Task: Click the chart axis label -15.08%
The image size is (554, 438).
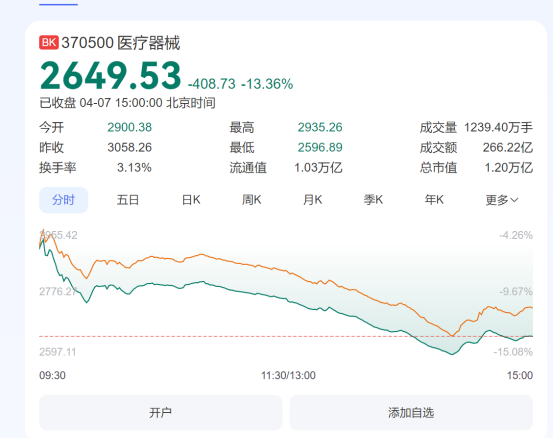Action: tap(513, 352)
